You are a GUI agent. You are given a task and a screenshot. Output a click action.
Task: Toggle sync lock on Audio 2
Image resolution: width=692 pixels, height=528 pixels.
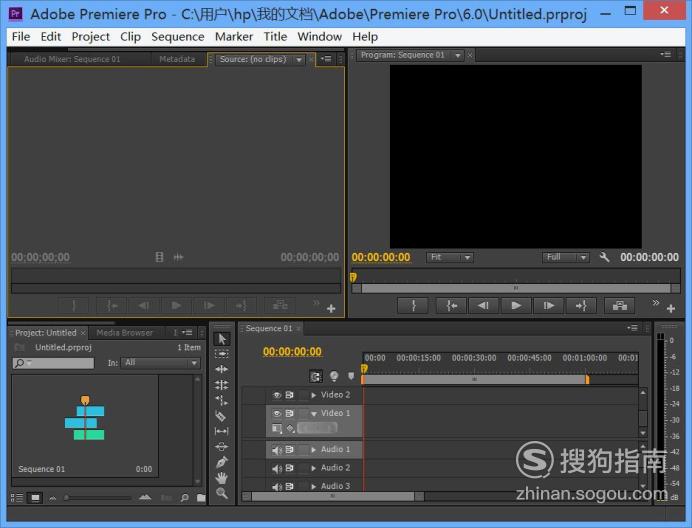click(x=290, y=468)
